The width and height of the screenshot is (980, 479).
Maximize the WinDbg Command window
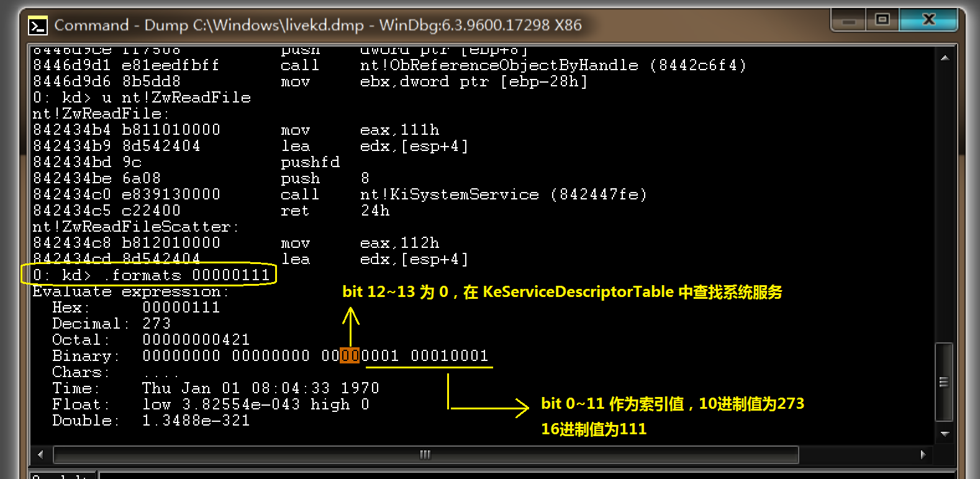(882, 20)
